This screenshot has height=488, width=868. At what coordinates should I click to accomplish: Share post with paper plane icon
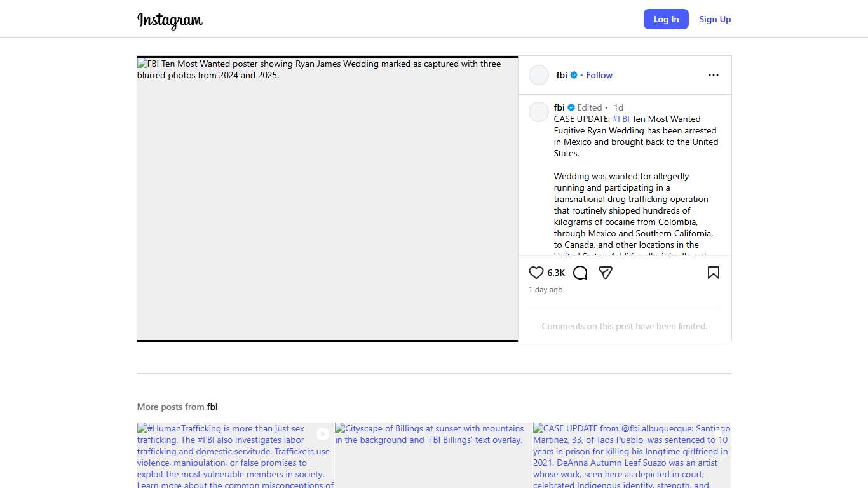pos(606,273)
